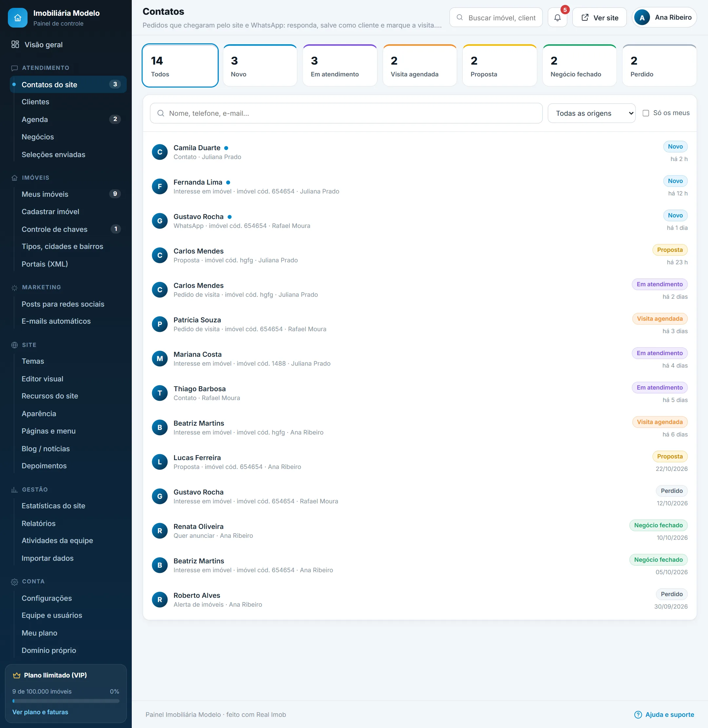The image size is (708, 728).
Task: Select the Todos 14 filter tab
Action: [180, 66]
